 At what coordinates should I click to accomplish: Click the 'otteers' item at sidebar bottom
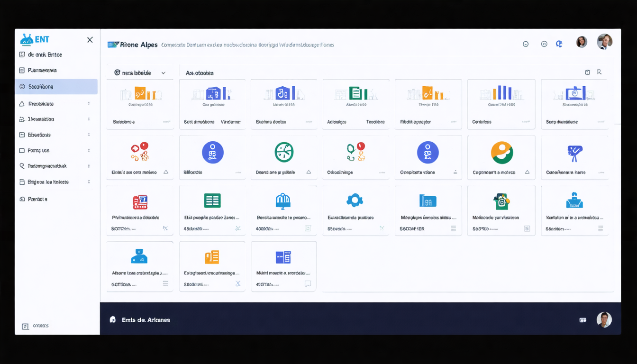pyautogui.click(x=36, y=326)
